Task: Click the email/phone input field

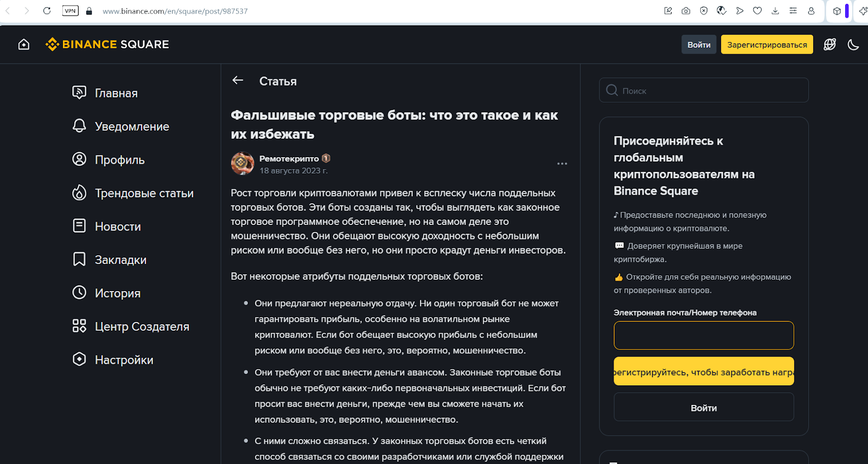Action: click(x=703, y=336)
